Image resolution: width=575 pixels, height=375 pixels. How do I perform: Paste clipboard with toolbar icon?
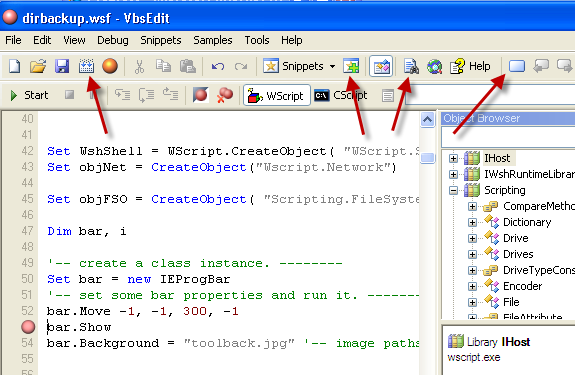[187, 66]
